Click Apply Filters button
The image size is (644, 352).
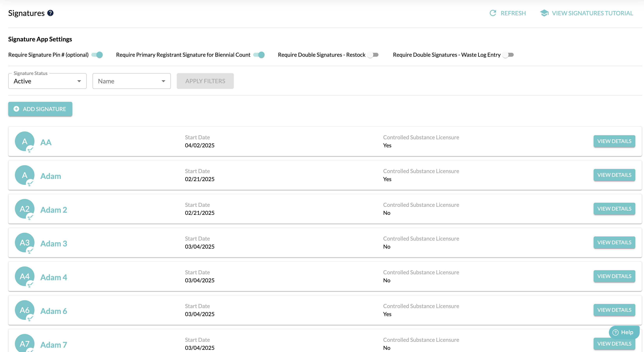(x=205, y=81)
